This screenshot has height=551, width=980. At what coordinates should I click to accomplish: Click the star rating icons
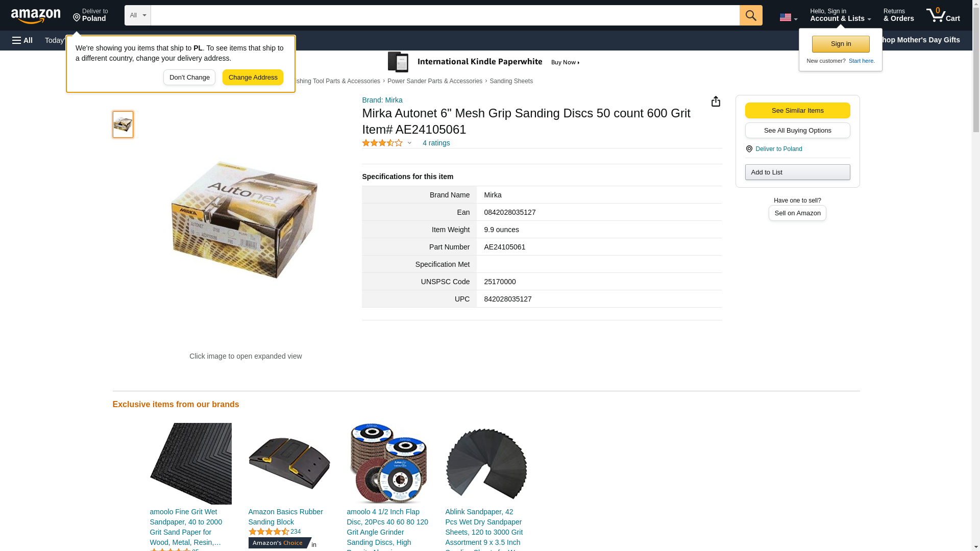(x=382, y=143)
